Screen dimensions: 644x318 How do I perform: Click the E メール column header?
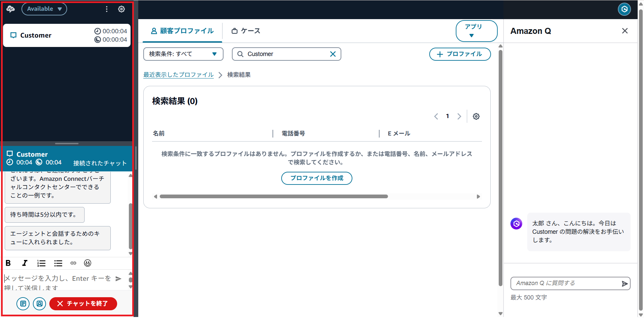pyautogui.click(x=399, y=134)
